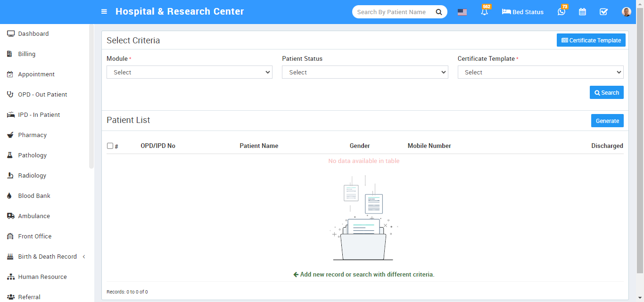Open the Patient Status dropdown
Image resolution: width=644 pixels, height=302 pixels.
365,72
